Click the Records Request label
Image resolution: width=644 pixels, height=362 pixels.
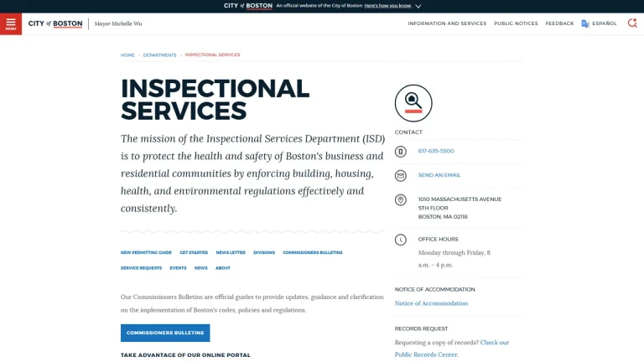pos(421,328)
